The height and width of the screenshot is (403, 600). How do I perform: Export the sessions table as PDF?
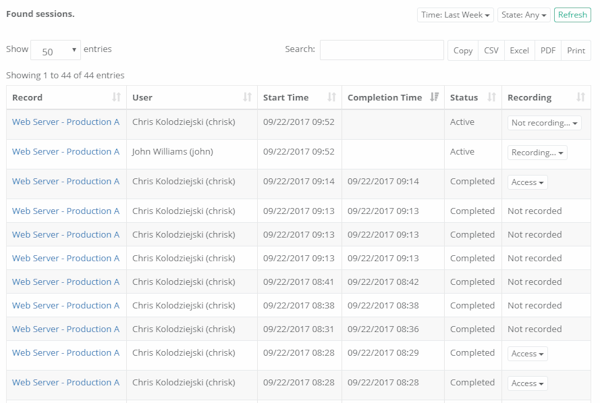point(548,50)
